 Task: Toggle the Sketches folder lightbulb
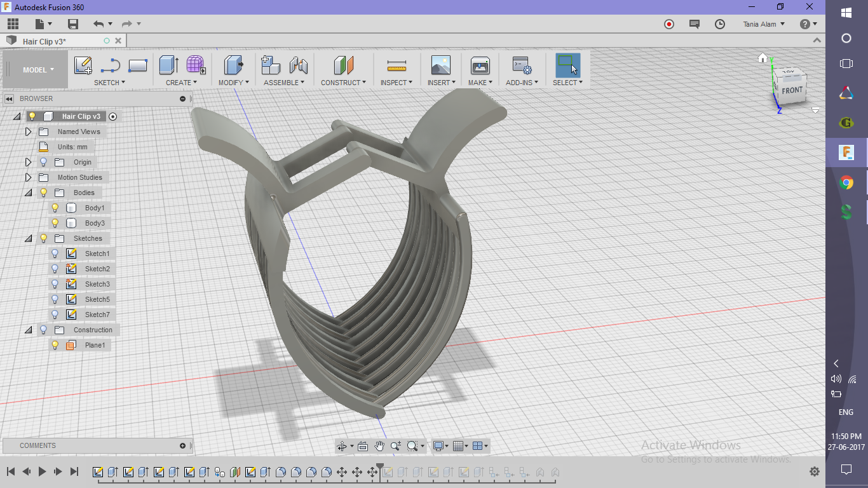44,238
